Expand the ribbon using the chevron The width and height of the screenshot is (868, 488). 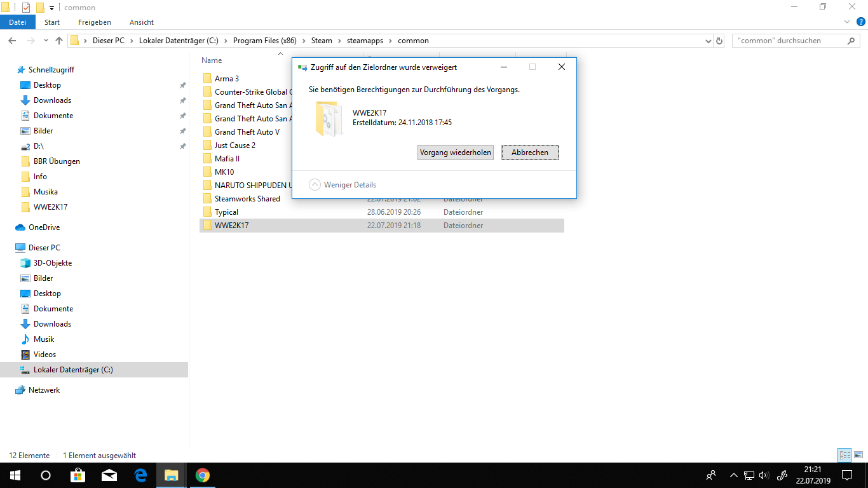coord(846,22)
